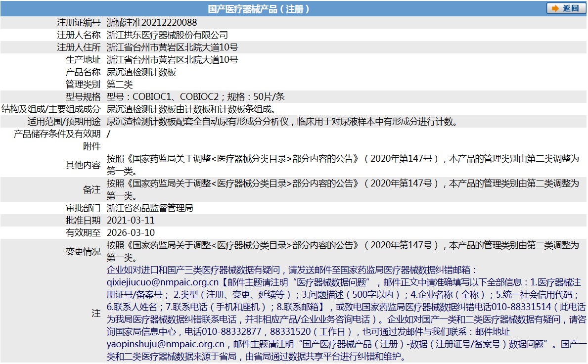Screen dimensions: 588x364
Task: Click the label 注册人名称
Action: click(79, 35)
